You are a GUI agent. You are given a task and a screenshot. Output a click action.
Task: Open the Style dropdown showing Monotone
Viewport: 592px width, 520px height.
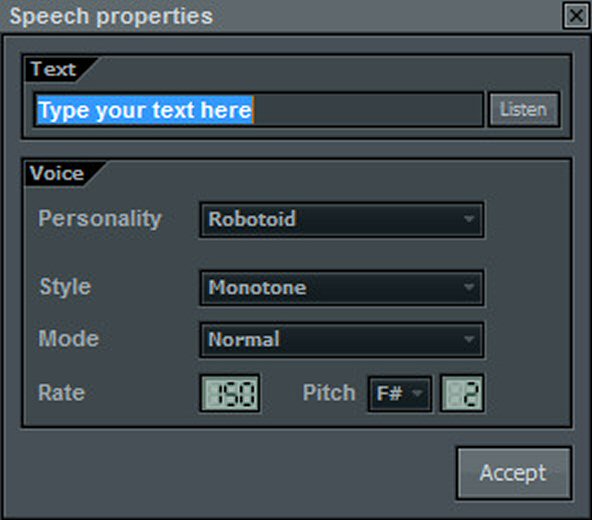[342, 288]
